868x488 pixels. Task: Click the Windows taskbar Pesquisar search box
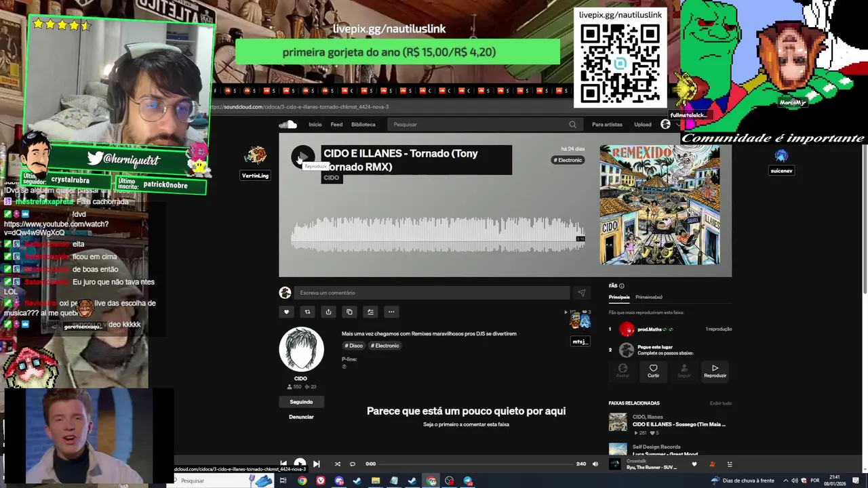tap(220, 481)
